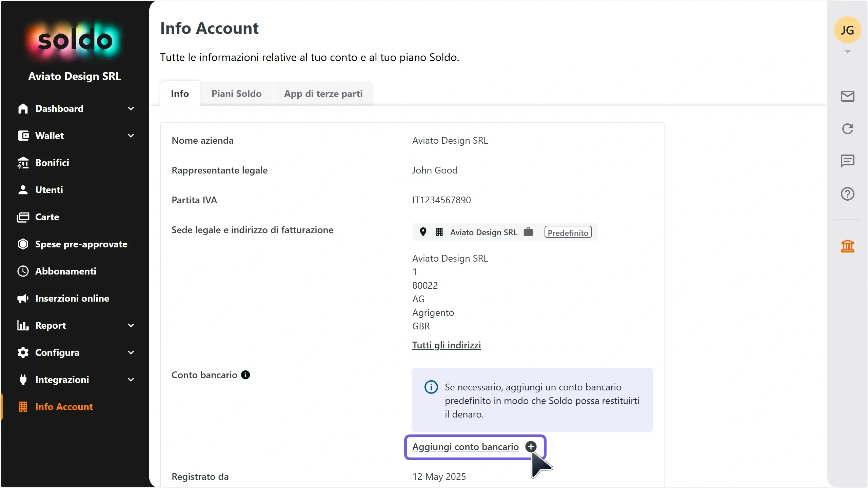Viewport: 868px width, 488px height.
Task: Click the Integrazioni plug icon
Action: tap(23, 380)
